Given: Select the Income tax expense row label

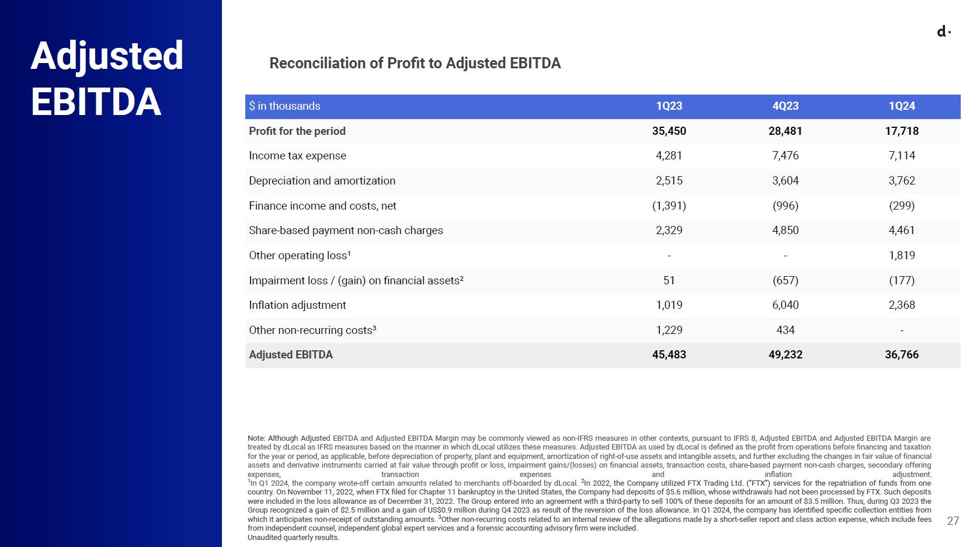Looking at the screenshot, I should (297, 156).
